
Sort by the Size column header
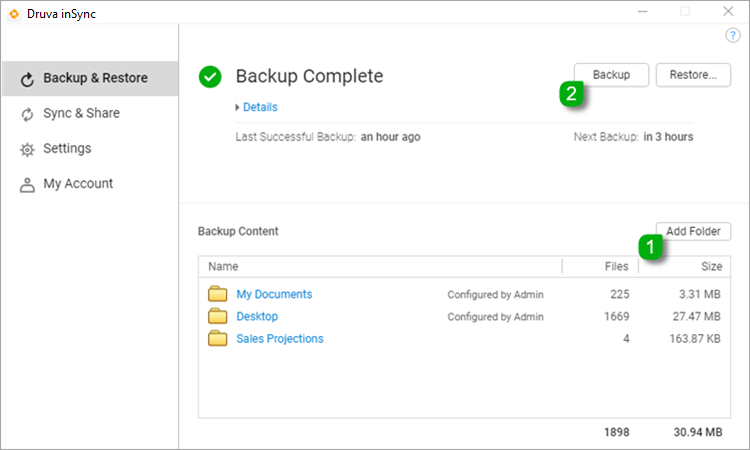pyautogui.click(x=711, y=266)
